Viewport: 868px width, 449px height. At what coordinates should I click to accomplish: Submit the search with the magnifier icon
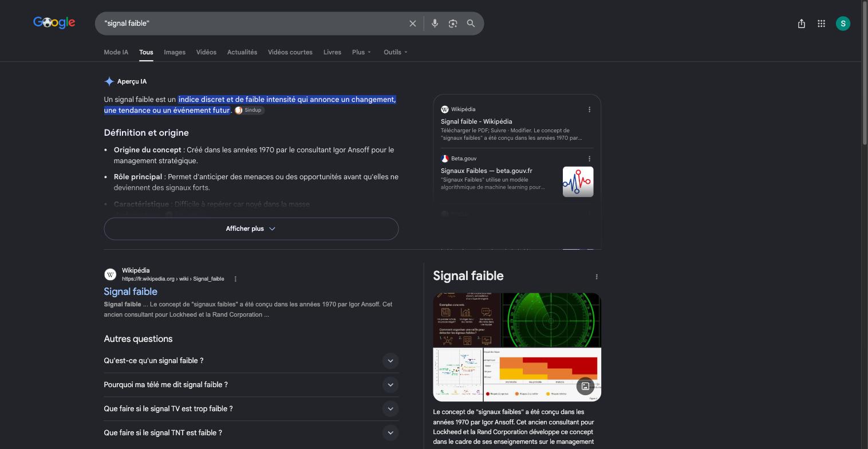point(471,23)
